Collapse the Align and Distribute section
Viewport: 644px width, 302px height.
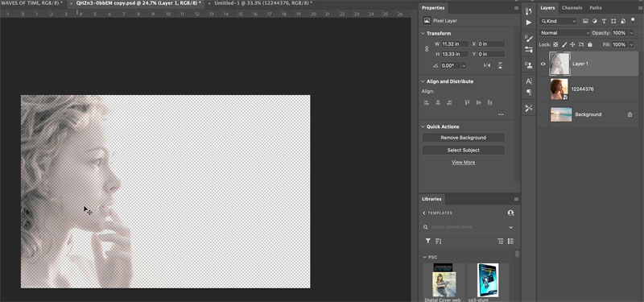coord(423,81)
